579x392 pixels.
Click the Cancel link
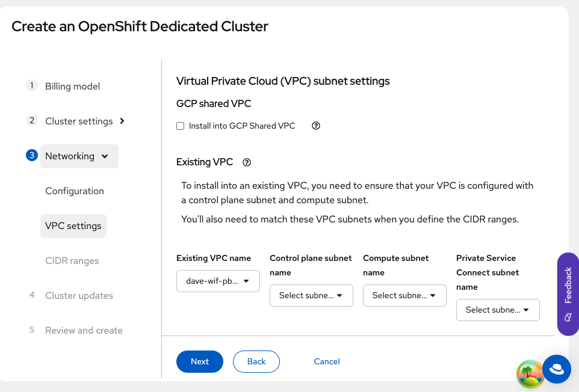(x=327, y=361)
